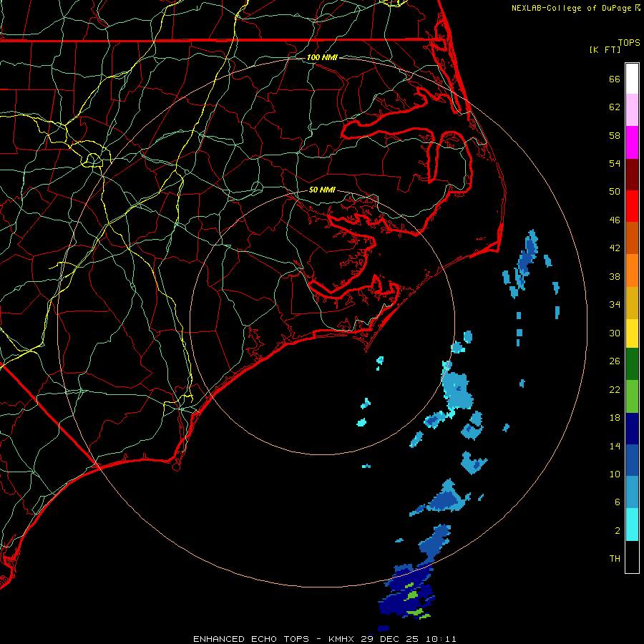644x644 pixels.
Task: Select the magenta legend color block
Action: tap(632, 142)
